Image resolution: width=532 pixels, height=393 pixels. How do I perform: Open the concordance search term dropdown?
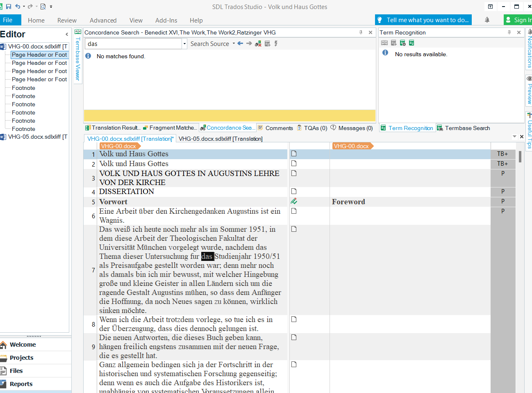tap(184, 43)
